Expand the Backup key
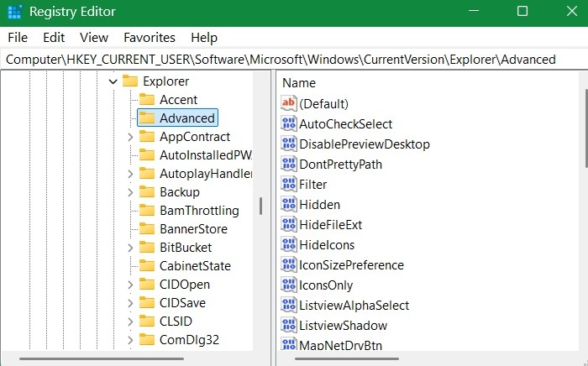Screen dimensions: 588x366 130,192
